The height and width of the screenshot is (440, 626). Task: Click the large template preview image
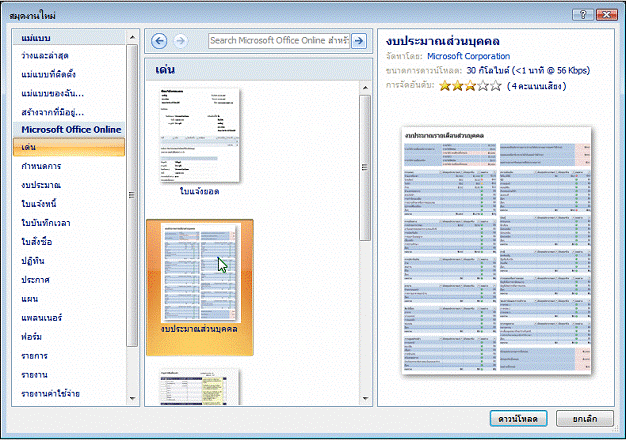[x=498, y=251]
